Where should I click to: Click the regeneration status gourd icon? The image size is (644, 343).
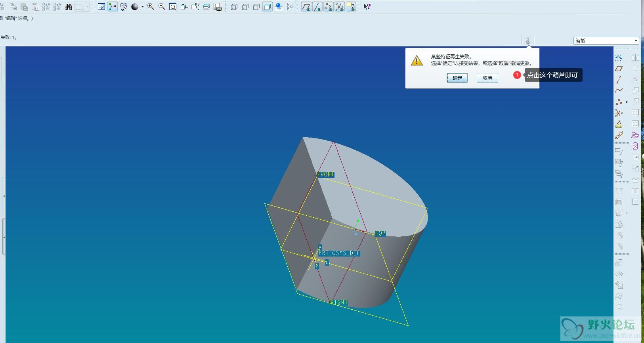527,41
